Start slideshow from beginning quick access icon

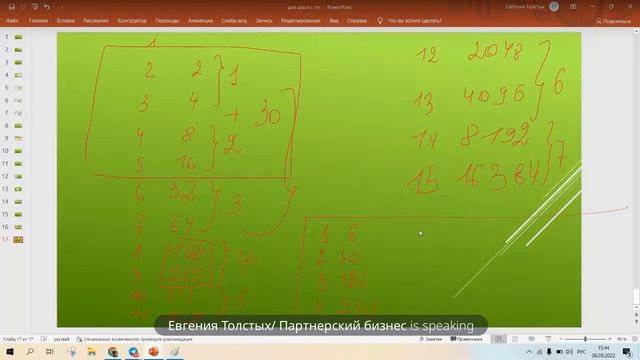[35, 7]
